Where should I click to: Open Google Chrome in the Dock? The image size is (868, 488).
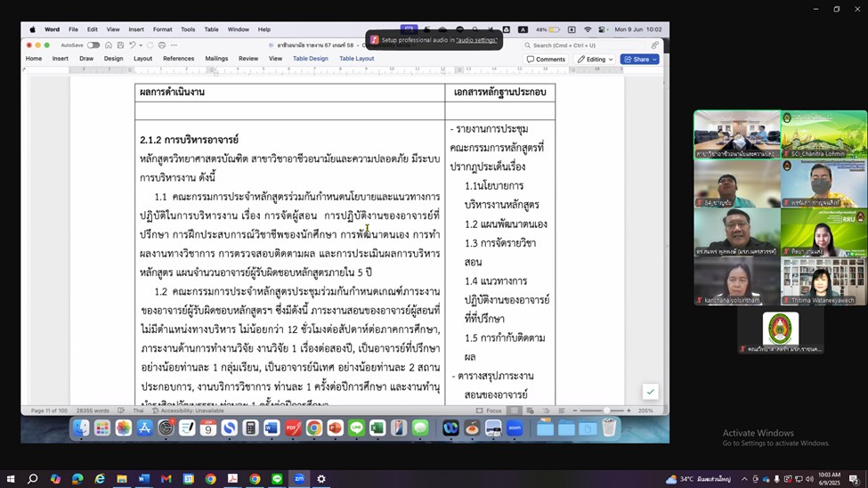pyautogui.click(x=314, y=428)
